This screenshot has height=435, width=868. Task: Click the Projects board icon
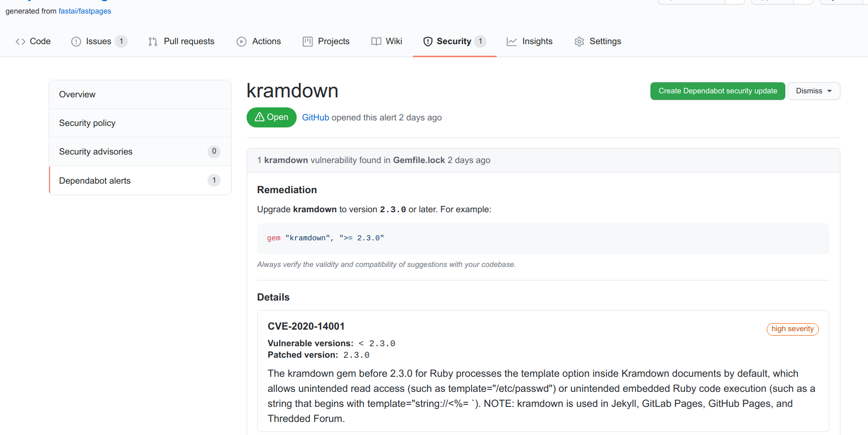coord(307,41)
